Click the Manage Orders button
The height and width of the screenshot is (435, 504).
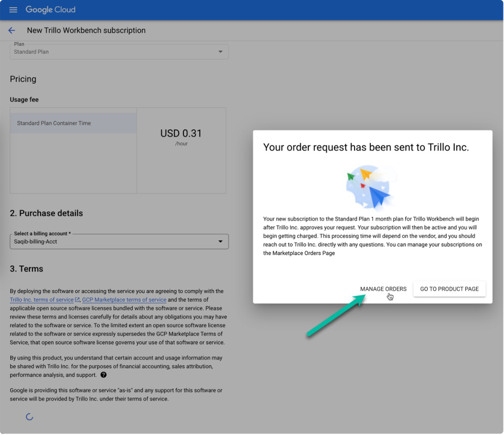pos(383,289)
